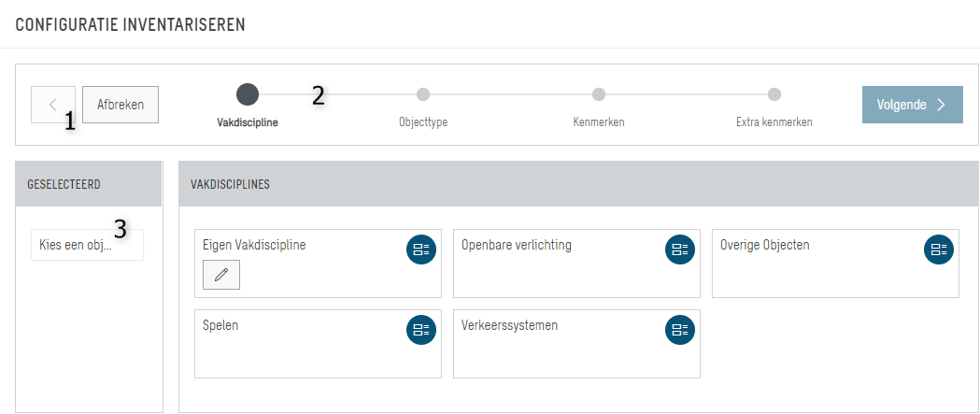This screenshot has width=980, height=414.
Task: Cancel with the Afbreken button
Action: pos(121,105)
